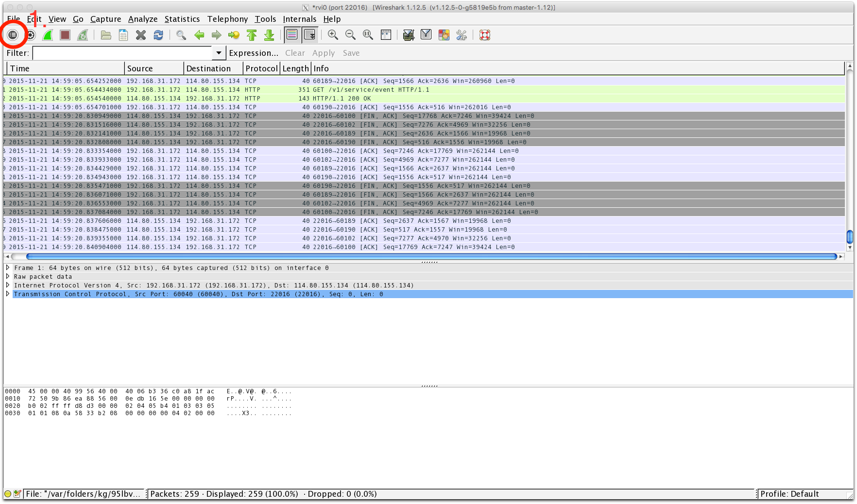Open the View menu
Screen dimensions: 857x504
(57, 19)
